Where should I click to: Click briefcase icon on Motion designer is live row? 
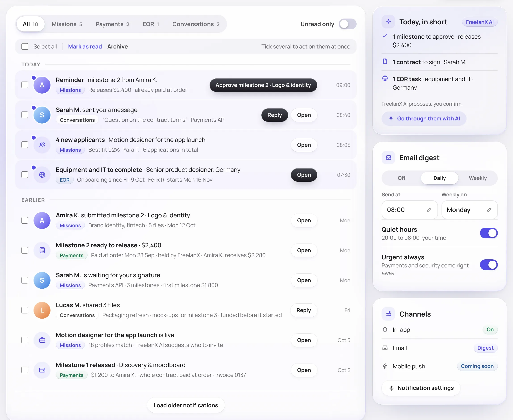[x=42, y=340]
